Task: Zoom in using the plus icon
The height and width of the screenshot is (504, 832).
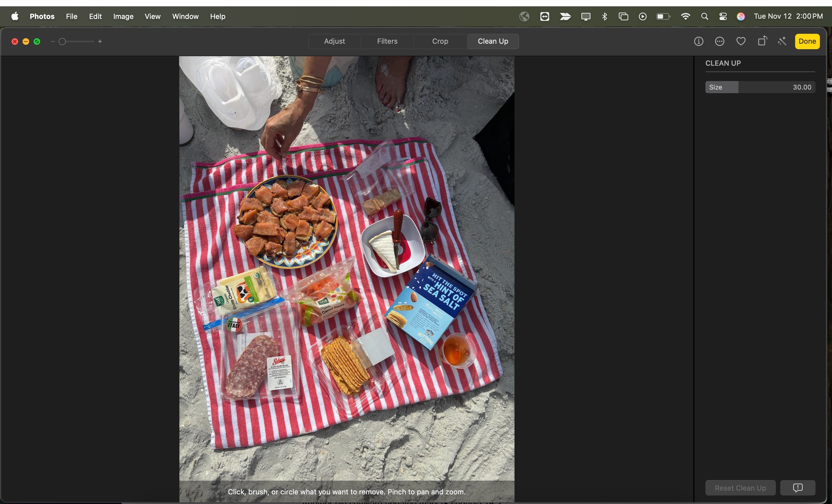Action: 100,41
